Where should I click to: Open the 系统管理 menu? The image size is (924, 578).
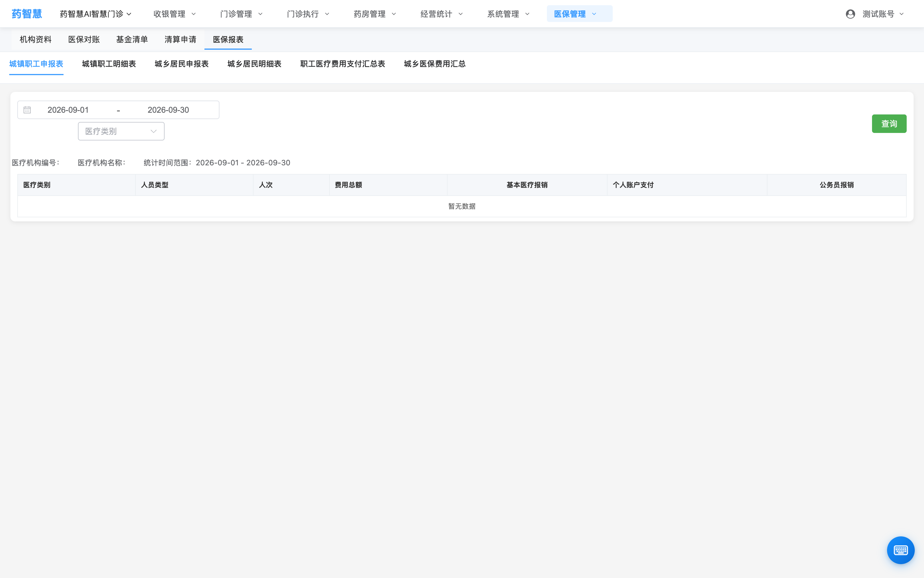(x=508, y=14)
